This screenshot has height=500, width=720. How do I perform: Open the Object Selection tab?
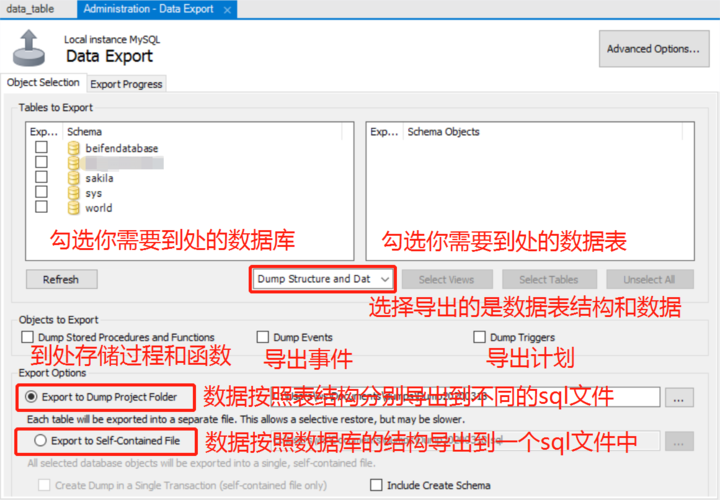point(43,83)
